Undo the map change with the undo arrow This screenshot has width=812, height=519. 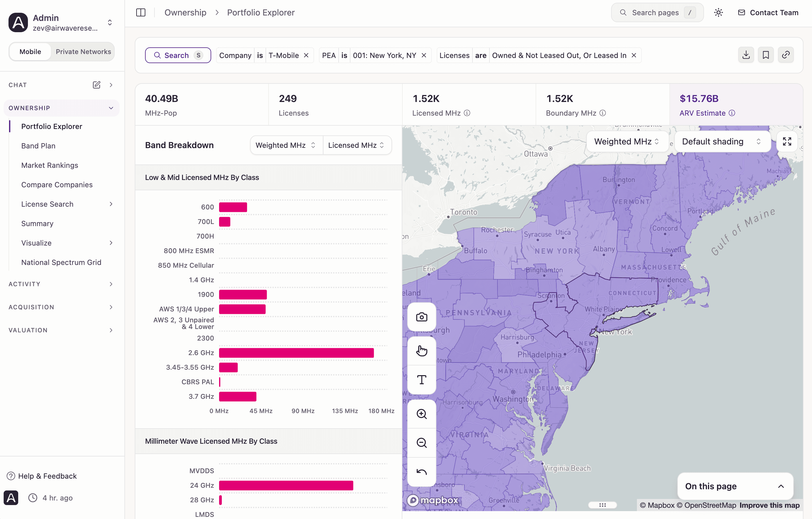pos(421,472)
